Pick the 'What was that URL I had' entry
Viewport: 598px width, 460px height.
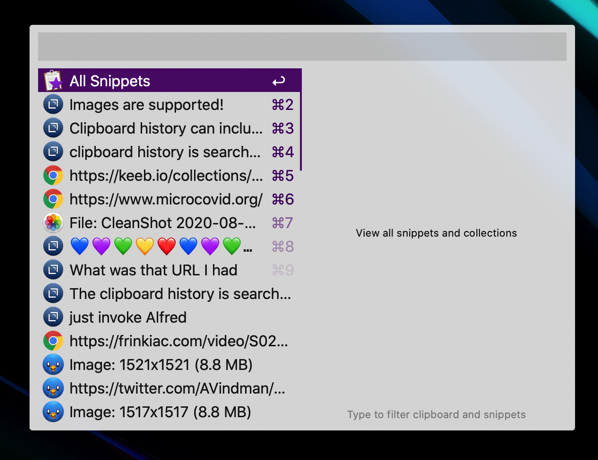170,270
